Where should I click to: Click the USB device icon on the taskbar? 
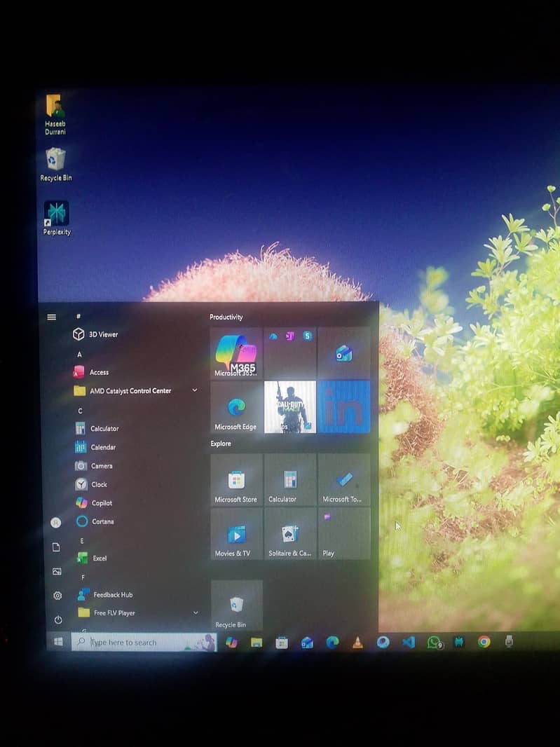pyautogui.click(x=509, y=641)
